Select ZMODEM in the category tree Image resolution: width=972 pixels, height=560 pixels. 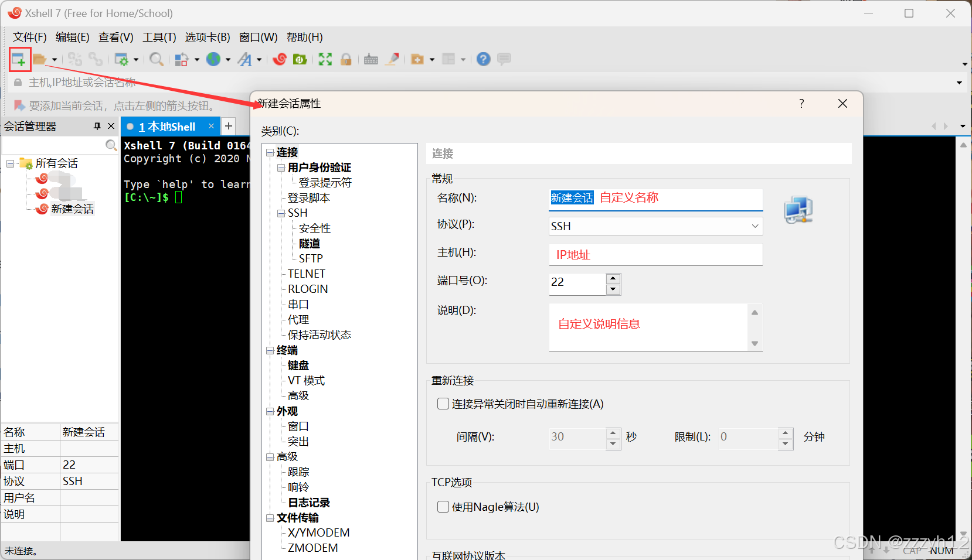pos(312,548)
